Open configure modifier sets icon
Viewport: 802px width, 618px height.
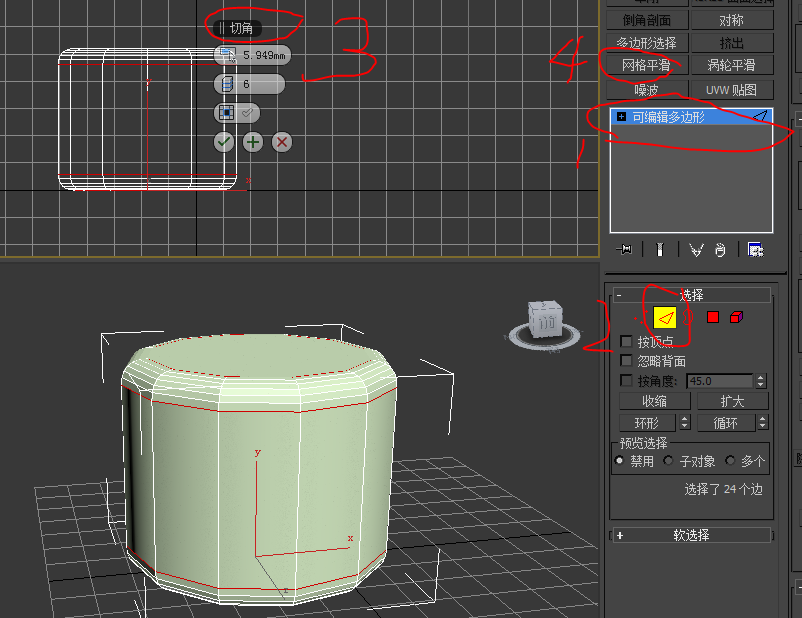755,250
